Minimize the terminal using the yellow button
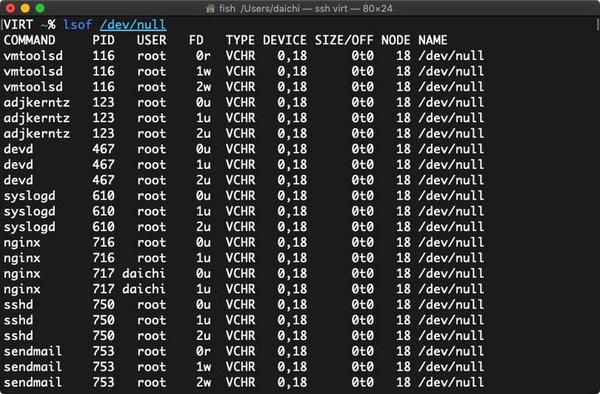 click(x=25, y=8)
